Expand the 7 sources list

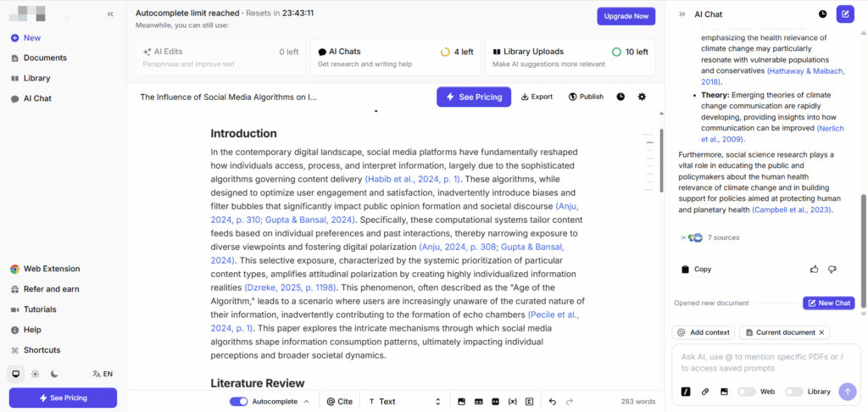click(709, 237)
